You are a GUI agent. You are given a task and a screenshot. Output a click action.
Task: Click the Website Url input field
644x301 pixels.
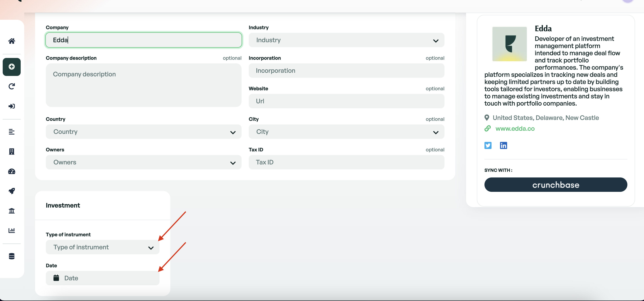[346, 101]
